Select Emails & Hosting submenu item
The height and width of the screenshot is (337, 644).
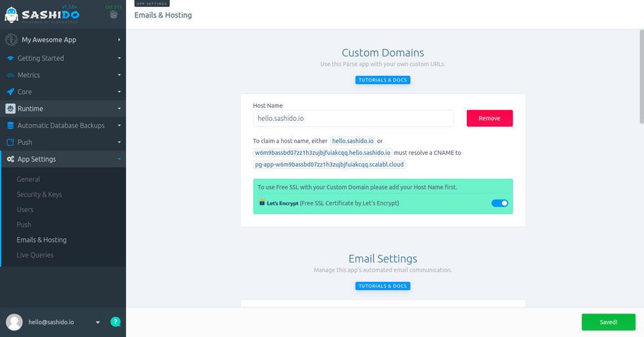point(42,240)
